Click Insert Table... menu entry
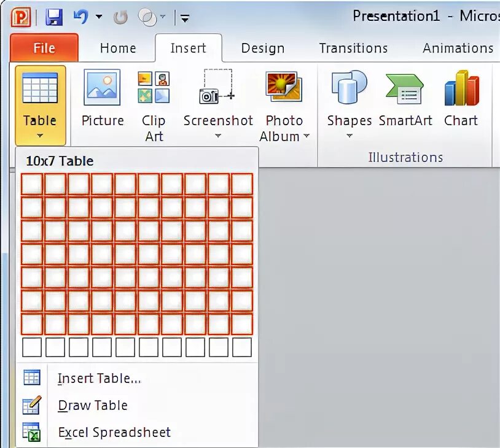This screenshot has width=500, height=448. pyautogui.click(x=137, y=378)
